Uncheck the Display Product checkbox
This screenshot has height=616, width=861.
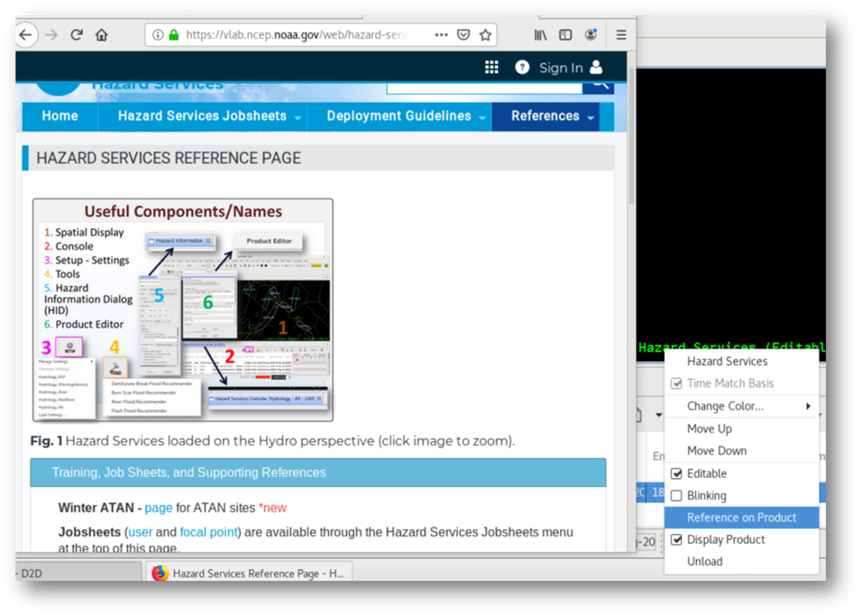676,540
